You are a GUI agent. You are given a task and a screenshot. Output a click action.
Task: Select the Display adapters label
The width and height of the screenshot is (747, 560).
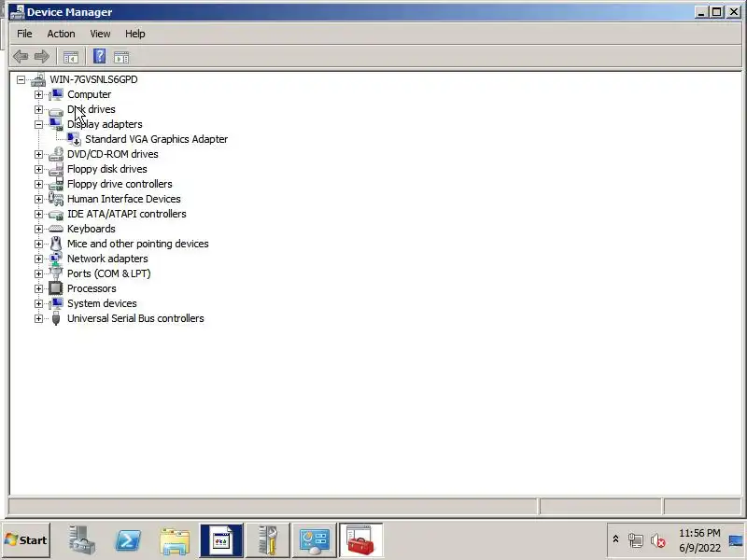(x=105, y=124)
